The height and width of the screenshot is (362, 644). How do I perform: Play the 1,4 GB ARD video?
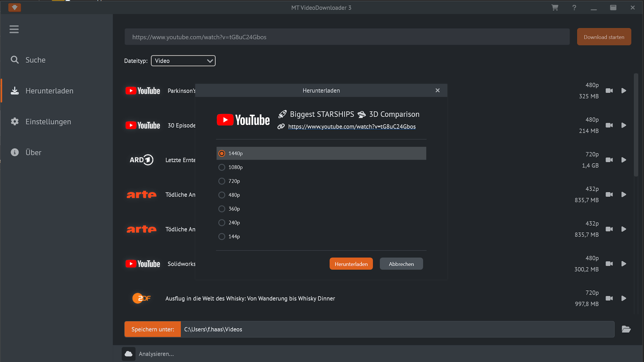tap(624, 160)
